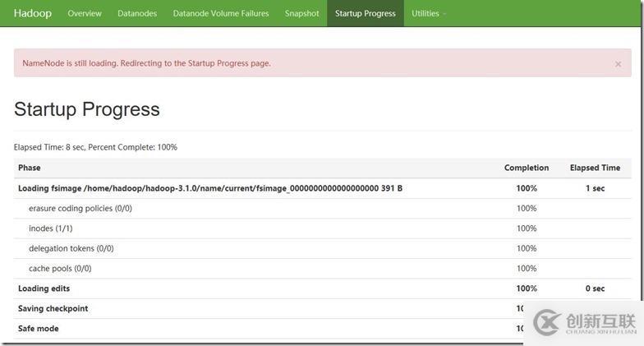The height and width of the screenshot is (346, 644).
Task: Click 100% for Loading edits
Action: 527,288
